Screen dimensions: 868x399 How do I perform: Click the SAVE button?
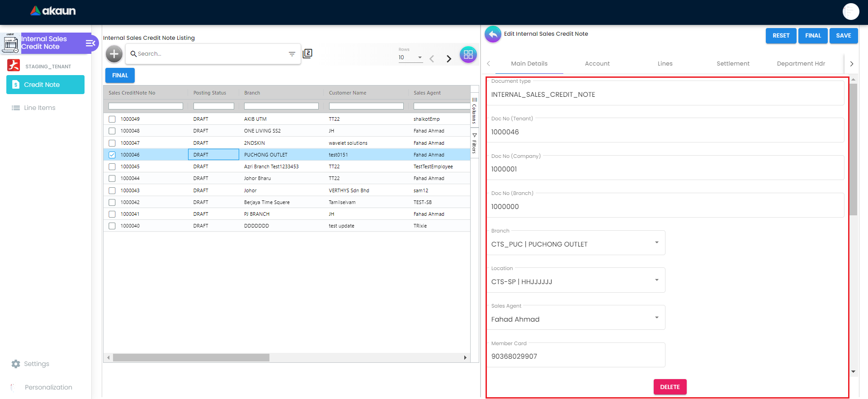[843, 36]
